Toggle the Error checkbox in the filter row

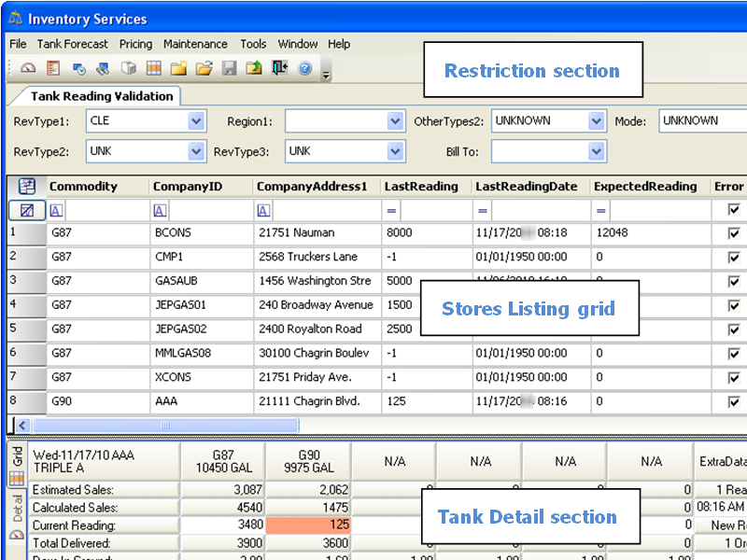click(734, 211)
